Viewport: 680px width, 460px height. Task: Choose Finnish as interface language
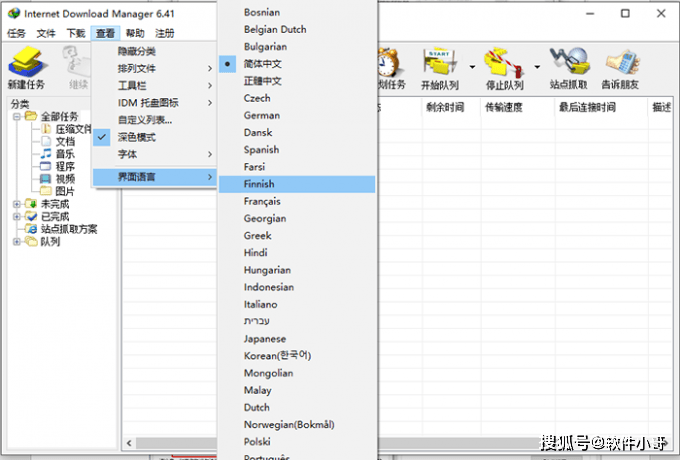click(x=297, y=184)
